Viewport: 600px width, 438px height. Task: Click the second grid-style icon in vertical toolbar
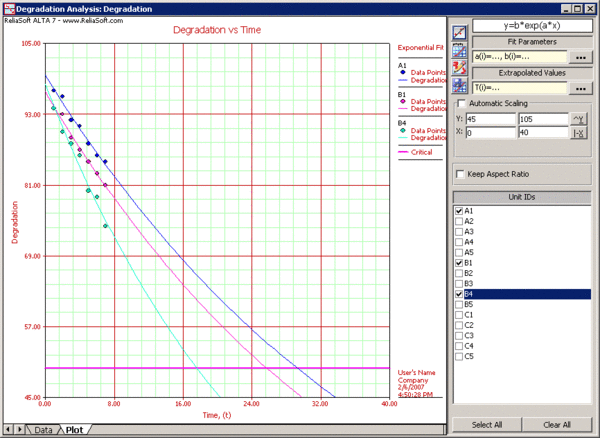[x=460, y=50]
